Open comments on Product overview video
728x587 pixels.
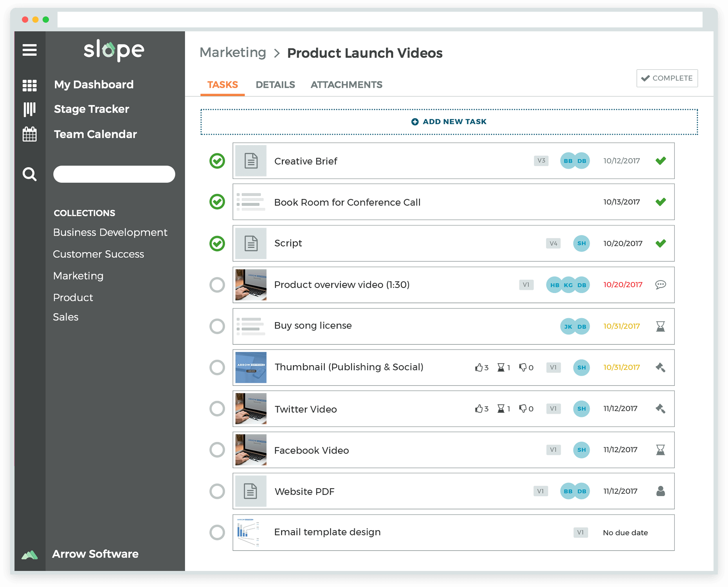[661, 285]
